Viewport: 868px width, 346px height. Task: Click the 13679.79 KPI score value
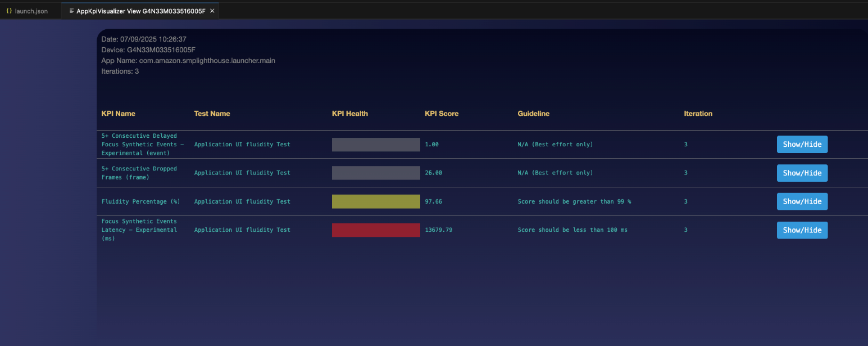(438, 230)
